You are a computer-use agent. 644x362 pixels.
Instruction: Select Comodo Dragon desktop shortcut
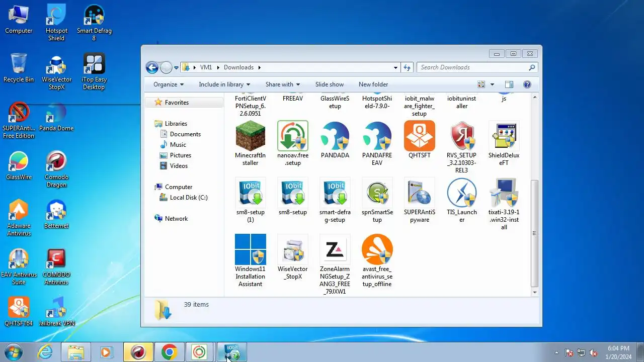[x=56, y=169]
